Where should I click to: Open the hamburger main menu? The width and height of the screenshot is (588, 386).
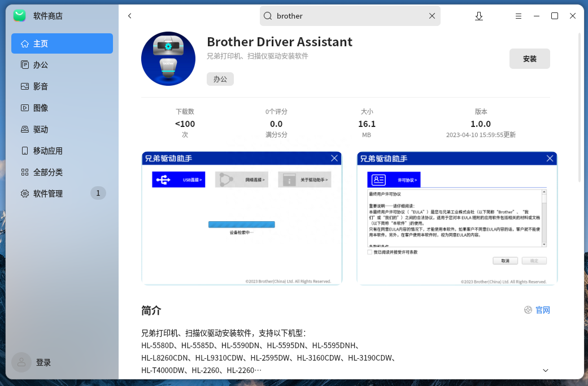pos(519,16)
